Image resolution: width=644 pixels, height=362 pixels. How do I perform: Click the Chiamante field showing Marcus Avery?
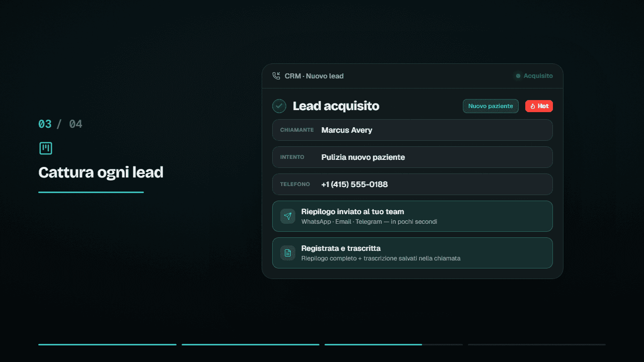tap(413, 130)
